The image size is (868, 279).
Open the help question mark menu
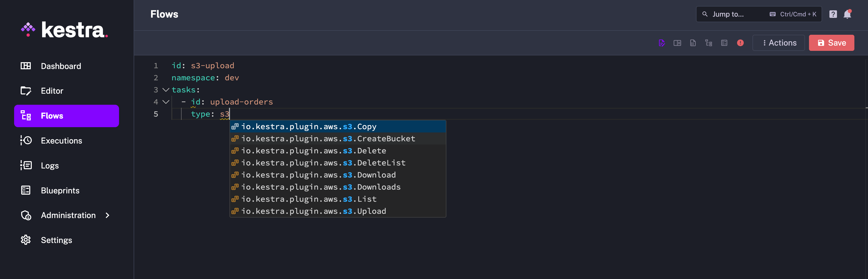(833, 14)
